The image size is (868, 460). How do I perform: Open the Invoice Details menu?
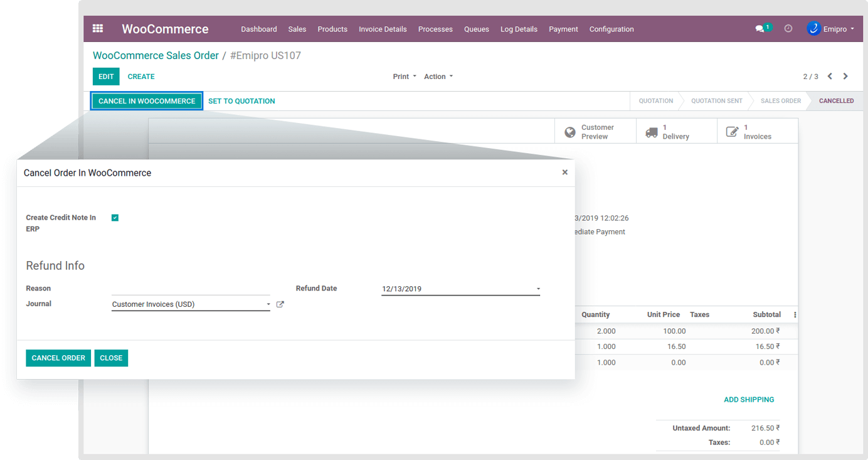tap(383, 29)
